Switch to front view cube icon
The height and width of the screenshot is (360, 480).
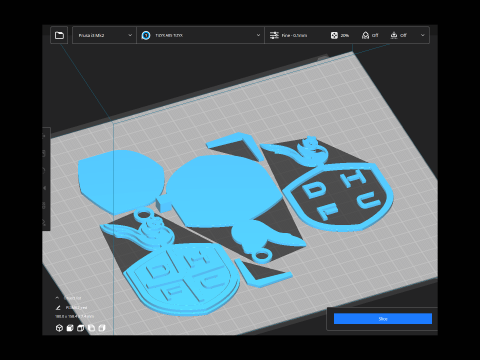pos(70,328)
